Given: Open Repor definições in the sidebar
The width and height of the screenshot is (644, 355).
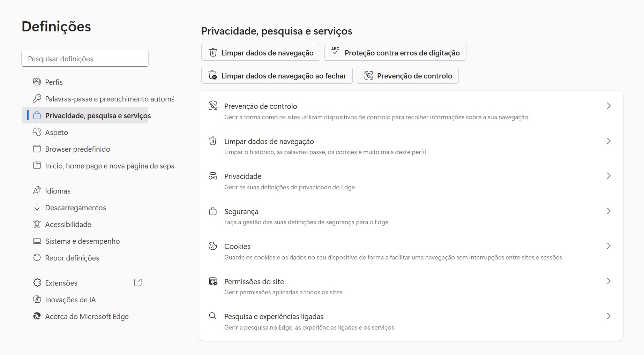Looking at the screenshot, I should [x=72, y=258].
